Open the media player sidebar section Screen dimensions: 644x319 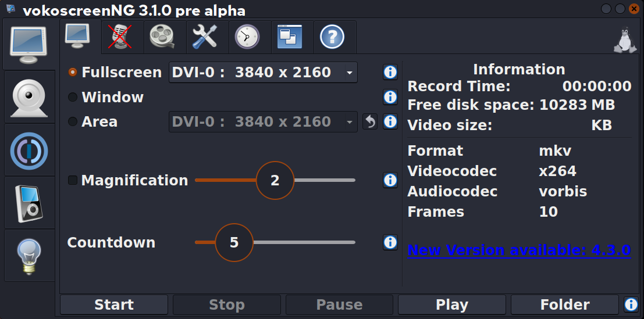click(x=29, y=203)
